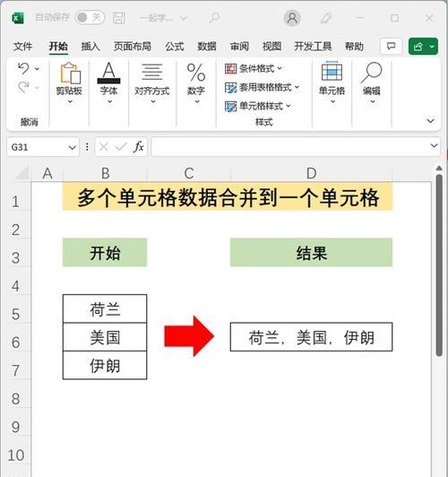Viewport: 448px width, 477px height.
Task: Click the Save disk icon in title bar
Action: 118,18
